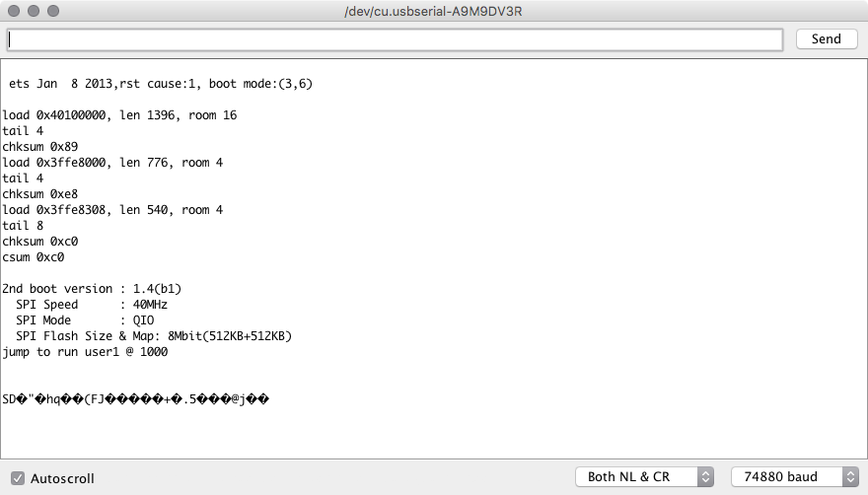Toggle the Autoscroll checkbox
This screenshot has height=495, width=868.
coord(18,478)
